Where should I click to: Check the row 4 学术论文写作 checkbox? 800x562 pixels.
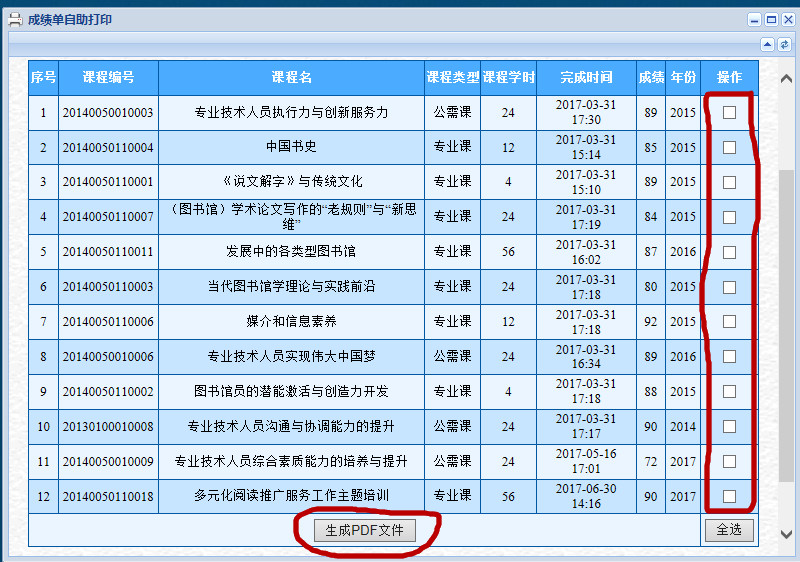tap(730, 217)
